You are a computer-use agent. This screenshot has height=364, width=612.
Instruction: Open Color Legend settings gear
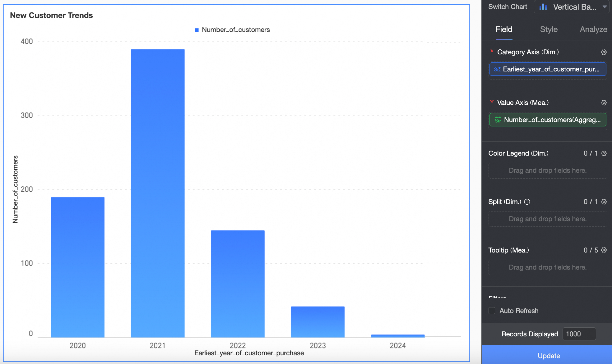(604, 153)
